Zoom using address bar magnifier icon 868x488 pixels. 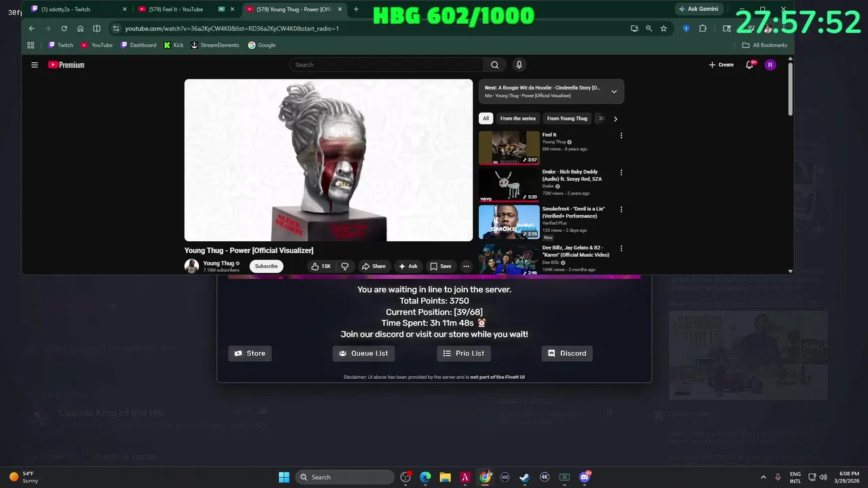[x=649, y=28]
